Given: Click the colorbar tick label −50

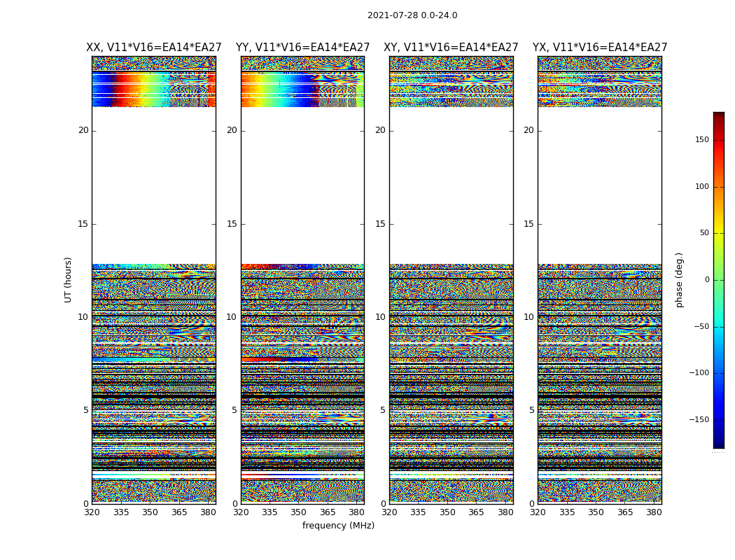Looking at the screenshot, I should [x=701, y=327].
